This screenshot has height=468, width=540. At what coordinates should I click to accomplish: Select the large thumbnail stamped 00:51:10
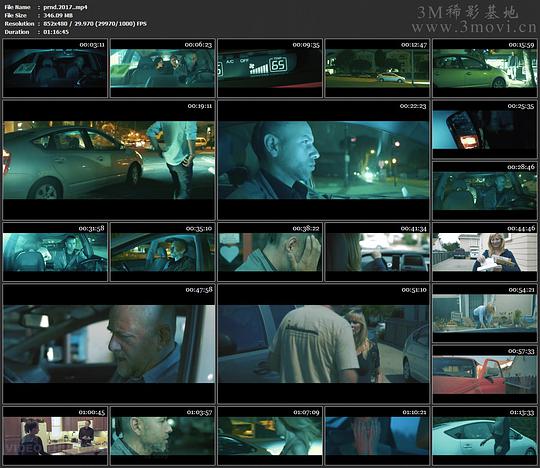point(324,344)
